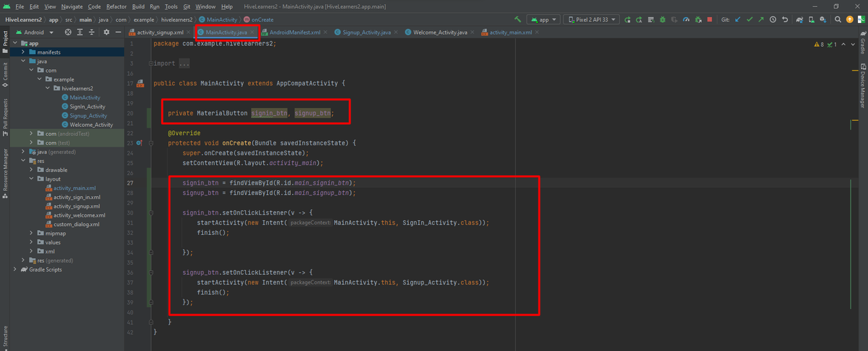The image size is (868, 351).
Task: Collapse the app module node
Action: point(16,43)
